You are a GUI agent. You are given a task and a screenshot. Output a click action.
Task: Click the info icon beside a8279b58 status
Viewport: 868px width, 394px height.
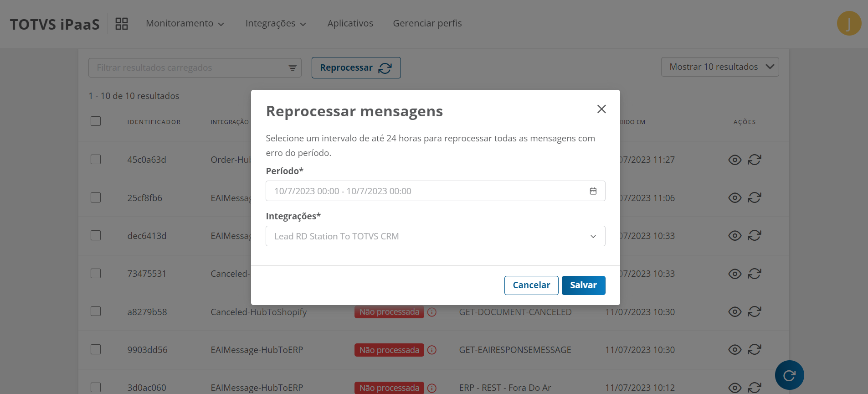pyautogui.click(x=432, y=312)
